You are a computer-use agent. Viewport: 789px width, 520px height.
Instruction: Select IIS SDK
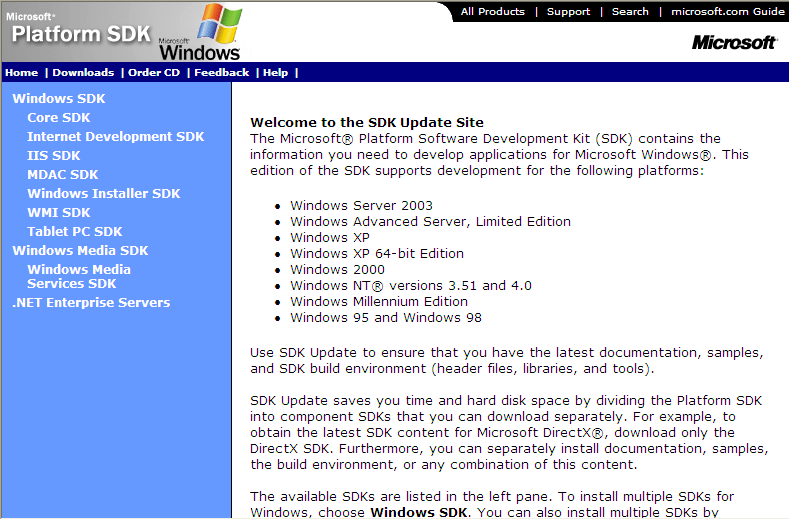(x=53, y=156)
